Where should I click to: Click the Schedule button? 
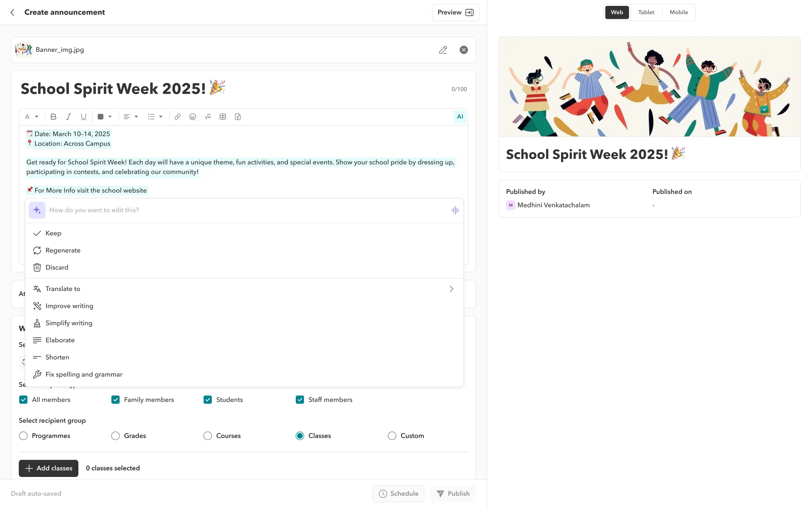tap(398, 494)
